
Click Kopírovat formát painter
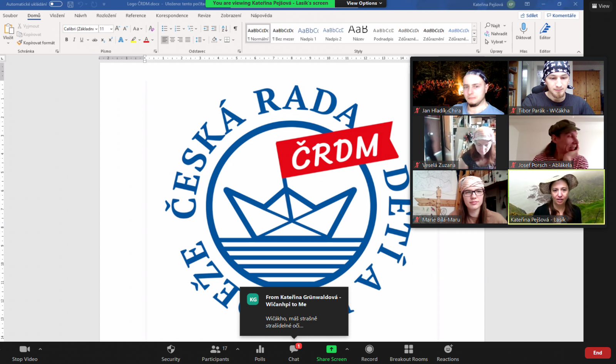[36, 43]
